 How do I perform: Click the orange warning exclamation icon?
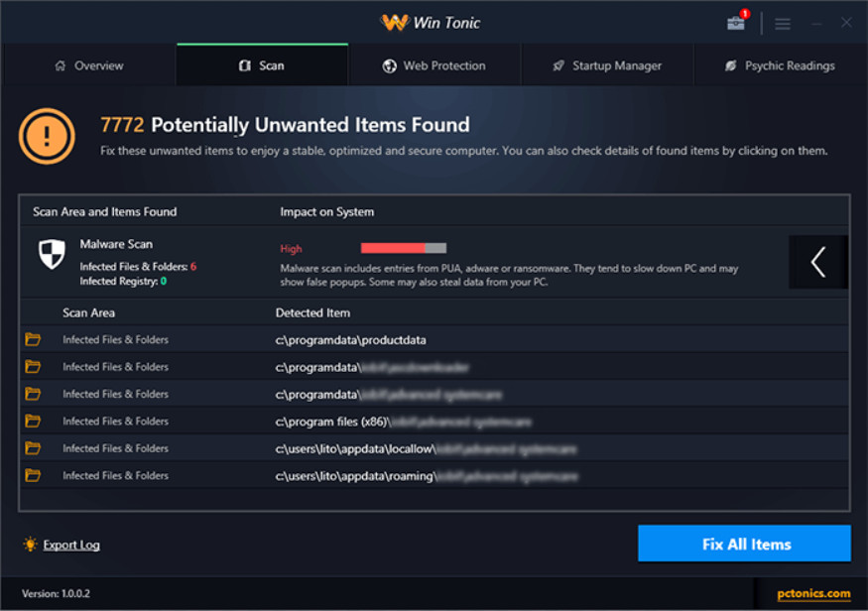pyautogui.click(x=47, y=137)
